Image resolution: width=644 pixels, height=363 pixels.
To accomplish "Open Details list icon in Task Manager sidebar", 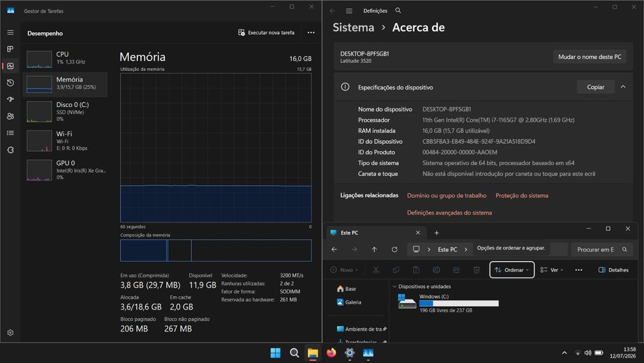I will 10,133.
